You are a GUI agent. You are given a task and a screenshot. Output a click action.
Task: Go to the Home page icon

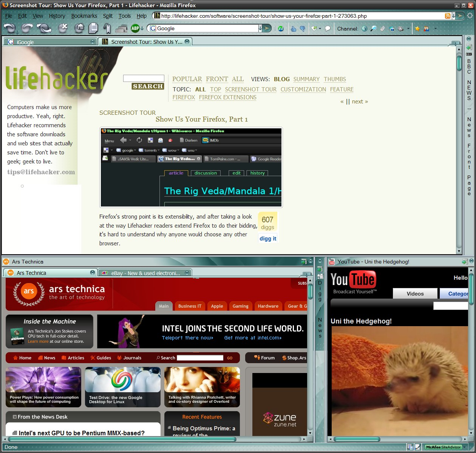tap(79, 28)
